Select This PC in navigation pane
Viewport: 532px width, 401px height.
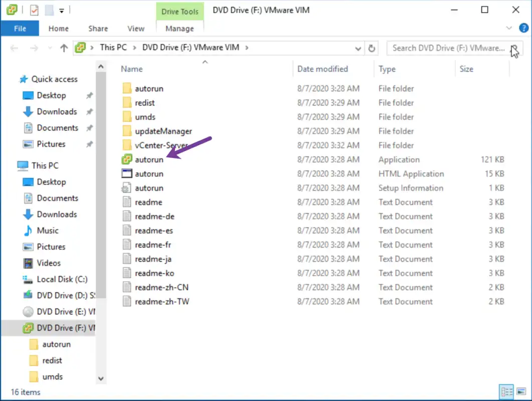(45, 165)
